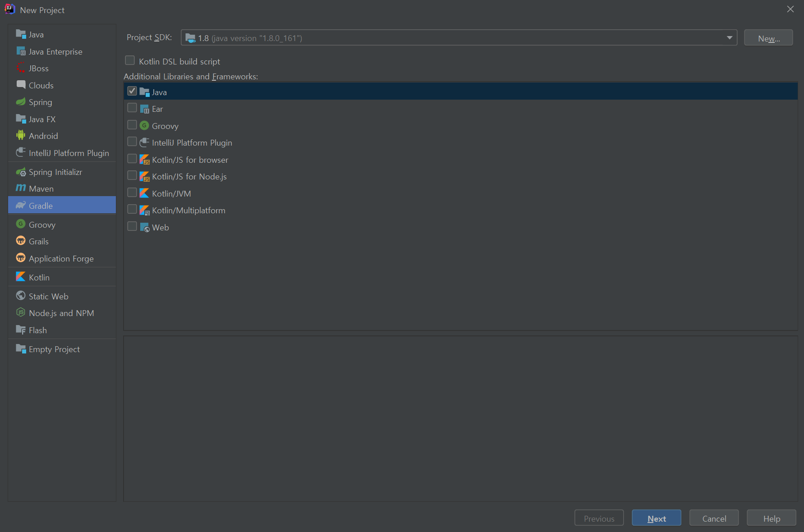Click the Flash project icon
The width and height of the screenshot is (804, 532).
[x=21, y=330]
